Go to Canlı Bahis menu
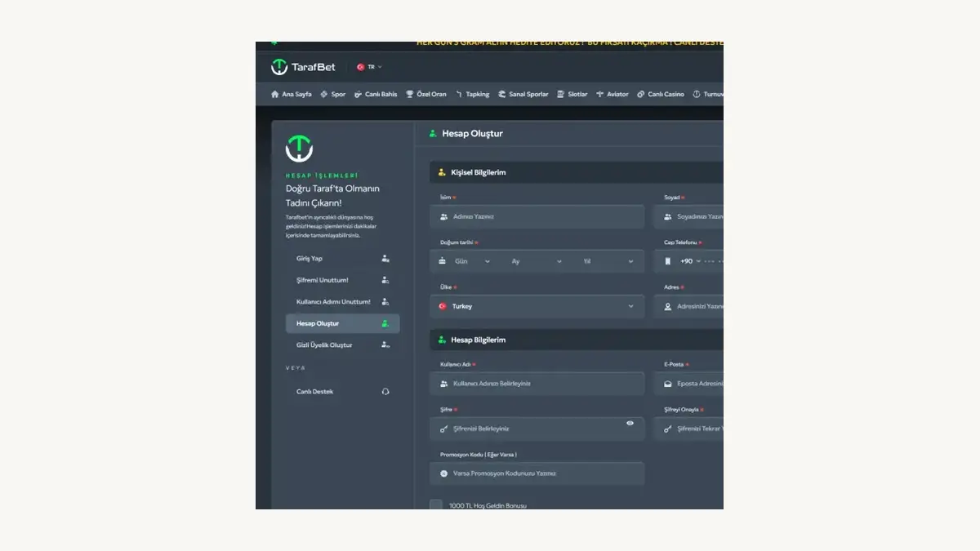This screenshot has height=551, width=980. tap(376, 95)
